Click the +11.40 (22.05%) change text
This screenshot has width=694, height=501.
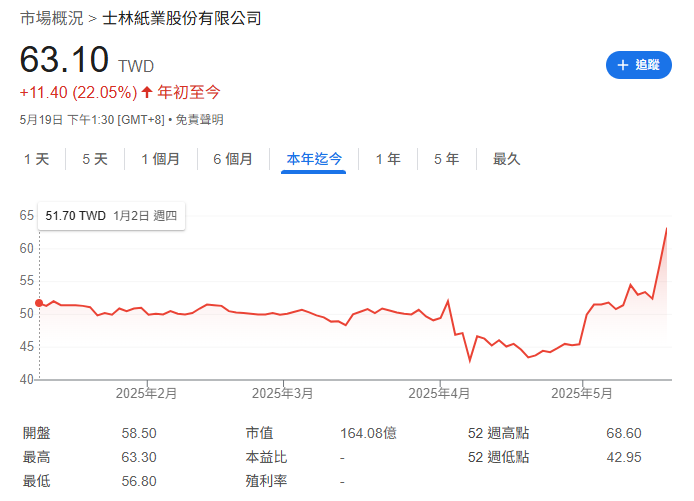(x=79, y=92)
